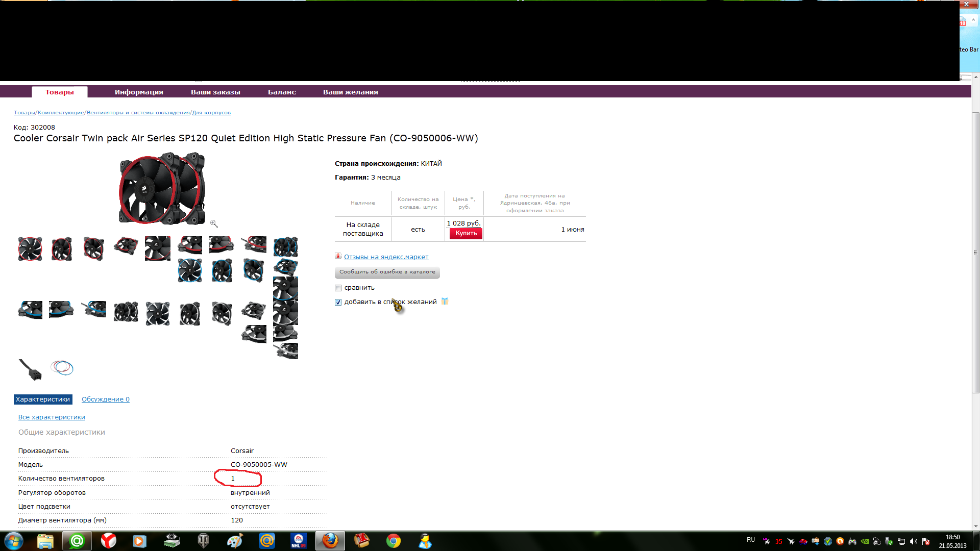The width and height of the screenshot is (980, 551).
Task: Follow the 'Для корпусов' breadcrumb link
Action: click(211, 113)
